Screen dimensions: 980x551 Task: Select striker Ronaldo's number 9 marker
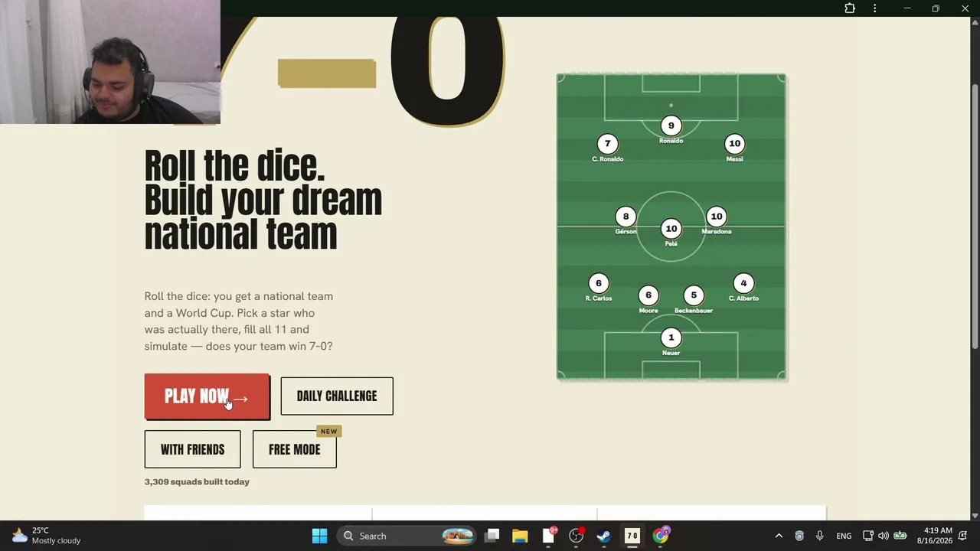coord(671,126)
